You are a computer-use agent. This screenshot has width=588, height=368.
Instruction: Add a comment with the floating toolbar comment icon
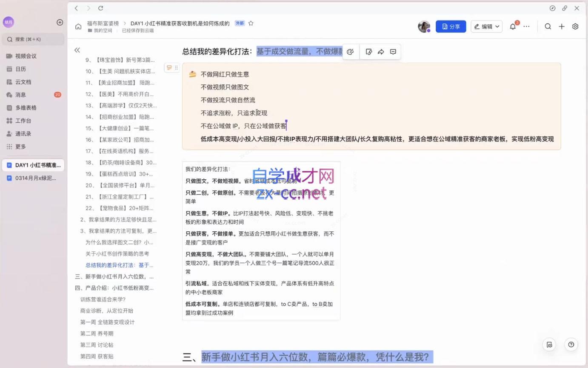(x=393, y=52)
